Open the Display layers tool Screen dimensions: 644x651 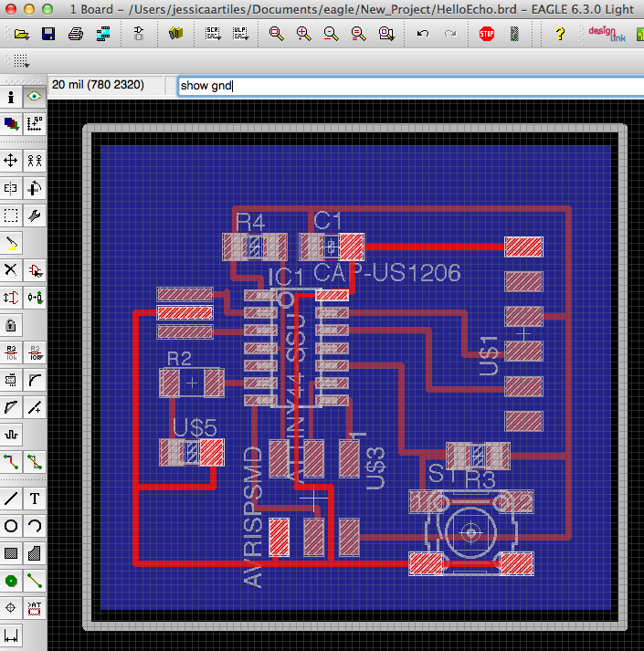[11, 124]
